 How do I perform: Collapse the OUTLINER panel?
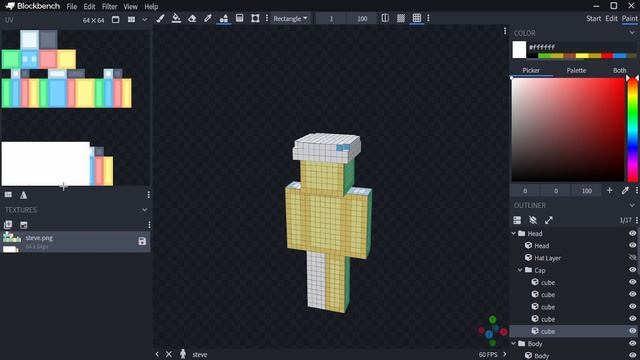coord(632,205)
